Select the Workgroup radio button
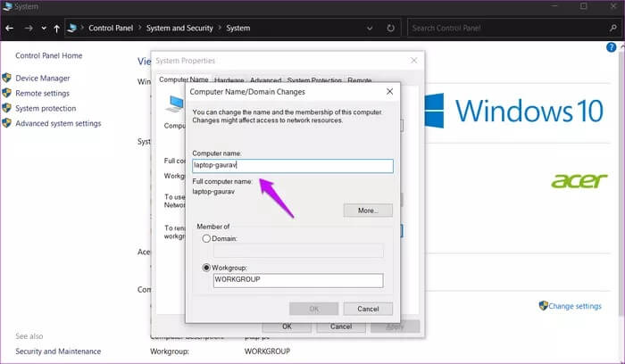The height and width of the screenshot is (364, 625). tap(206, 268)
